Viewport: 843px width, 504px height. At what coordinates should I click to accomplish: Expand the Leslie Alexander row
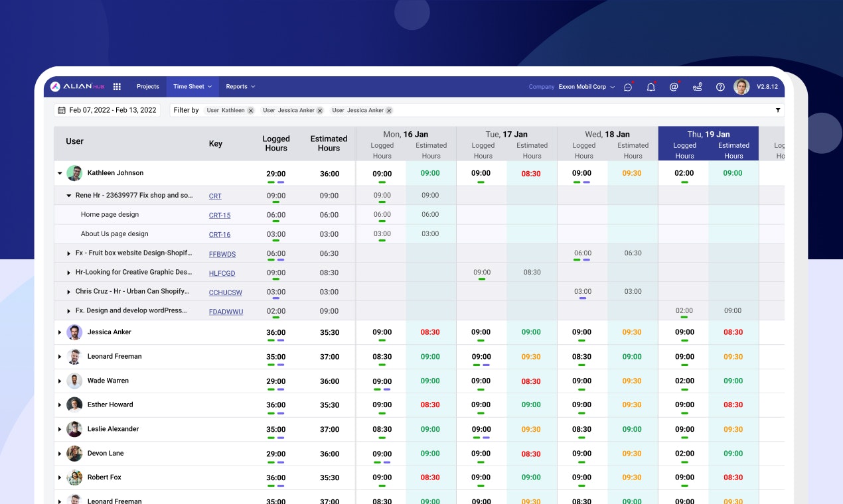60,429
